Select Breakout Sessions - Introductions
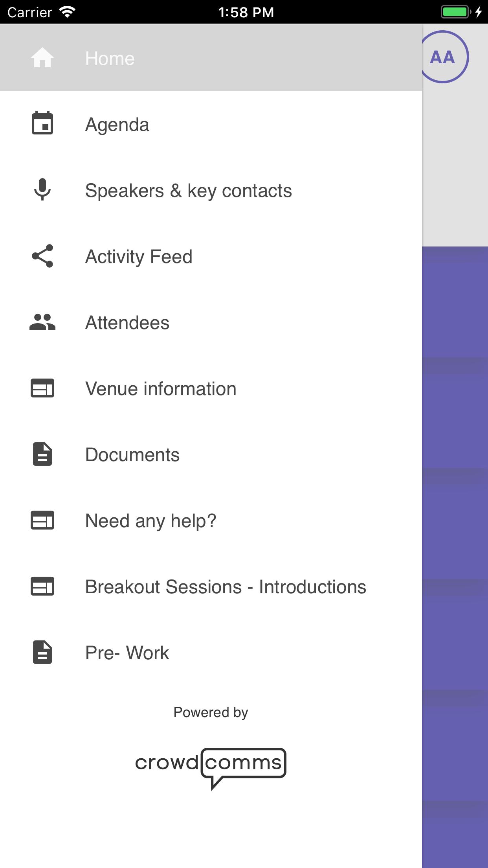This screenshot has width=488, height=868. (x=226, y=587)
